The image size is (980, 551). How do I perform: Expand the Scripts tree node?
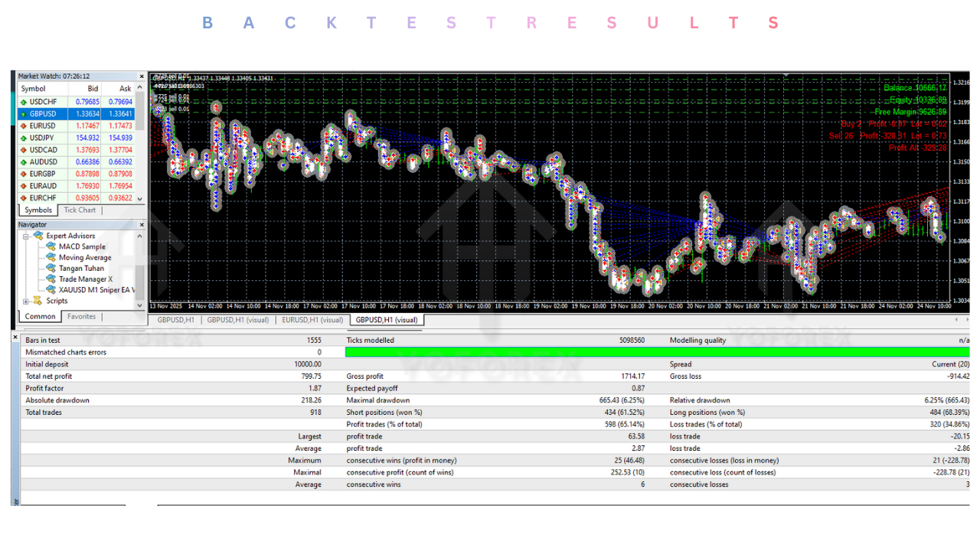[26, 301]
